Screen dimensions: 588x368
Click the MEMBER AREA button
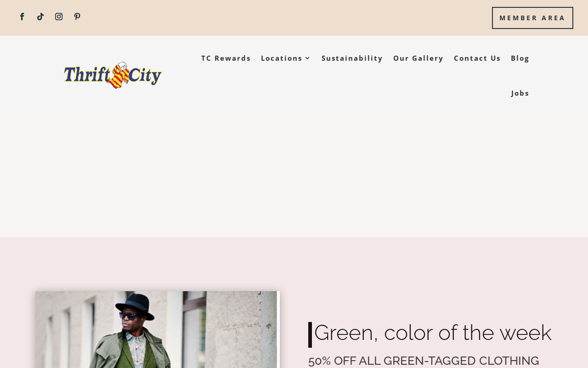point(532,18)
